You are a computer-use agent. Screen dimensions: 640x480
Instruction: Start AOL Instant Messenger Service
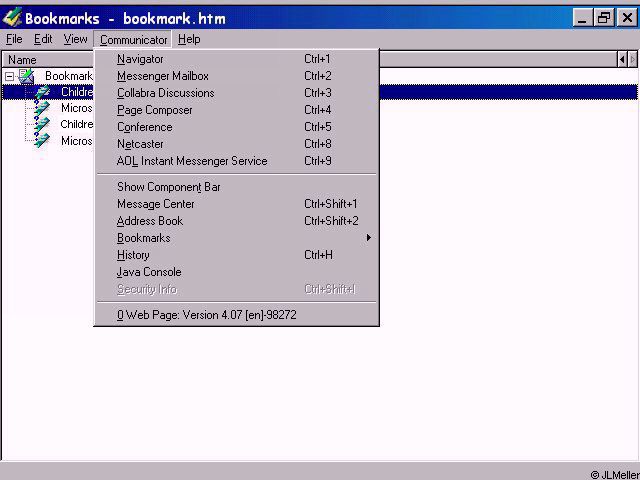click(x=236, y=161)
